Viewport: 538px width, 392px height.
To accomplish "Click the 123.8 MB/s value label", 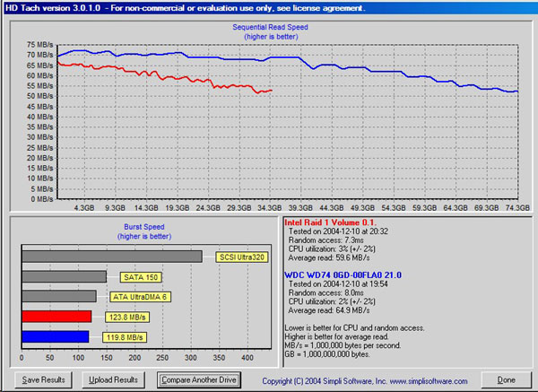I will (x=127, y=318).
